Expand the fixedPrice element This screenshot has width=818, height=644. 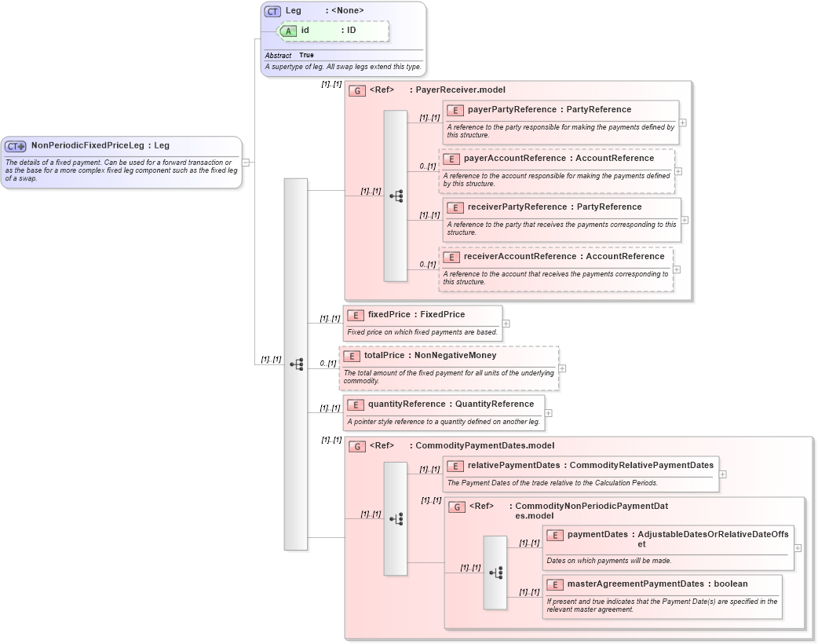pos(506,324)
